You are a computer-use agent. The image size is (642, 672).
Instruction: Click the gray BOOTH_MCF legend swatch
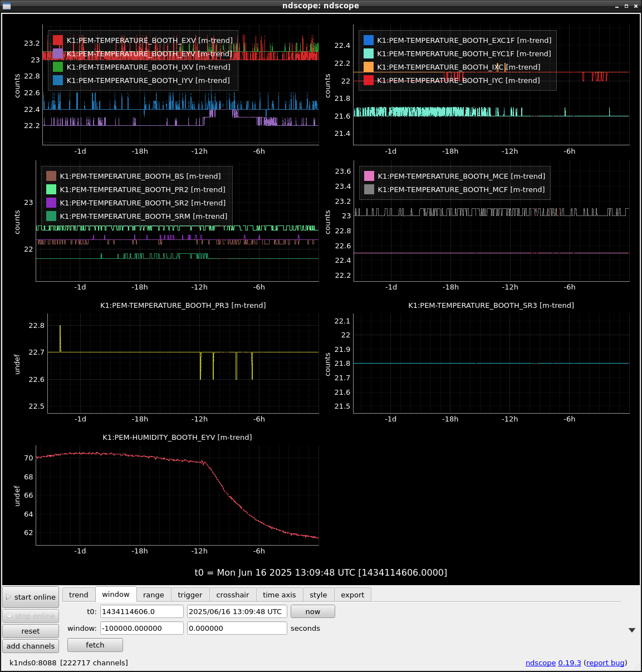(x=369, y=189)
